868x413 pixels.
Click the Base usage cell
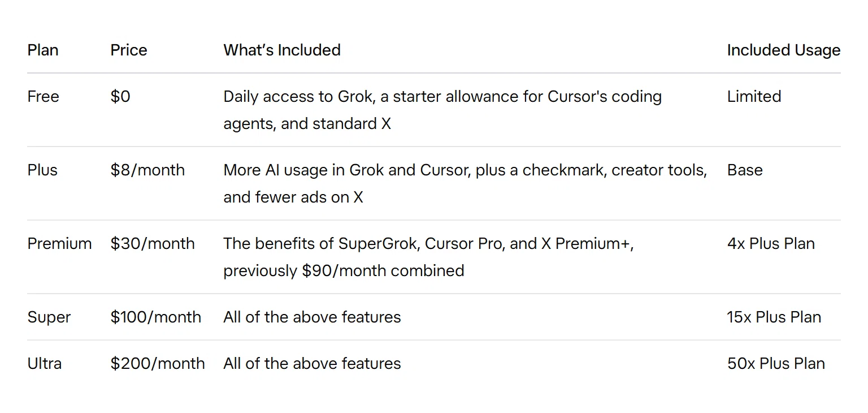point(745,170)
